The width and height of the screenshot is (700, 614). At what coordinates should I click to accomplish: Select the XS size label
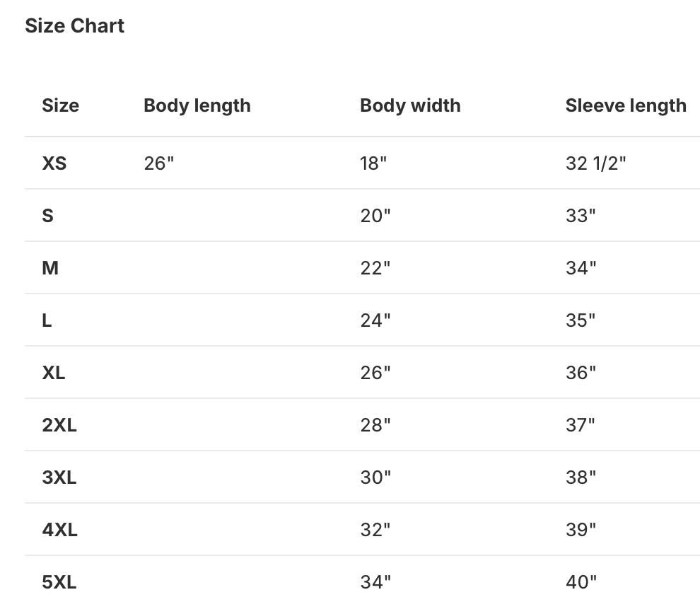(54, 163)
